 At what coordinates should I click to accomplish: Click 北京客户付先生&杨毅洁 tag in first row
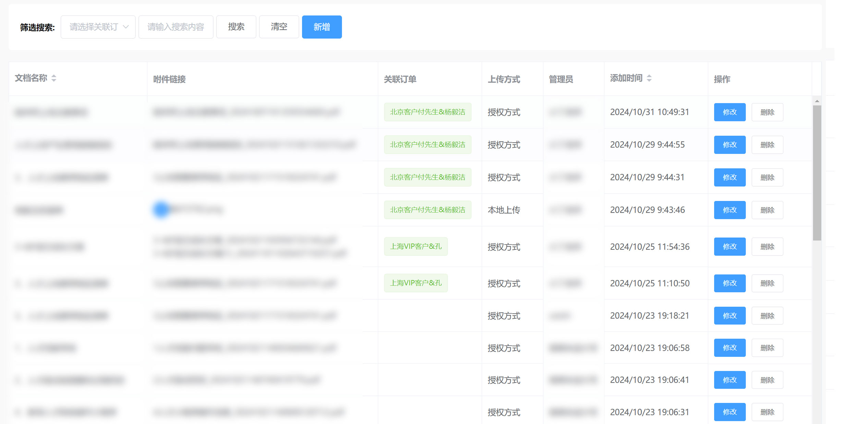point(427,112)
